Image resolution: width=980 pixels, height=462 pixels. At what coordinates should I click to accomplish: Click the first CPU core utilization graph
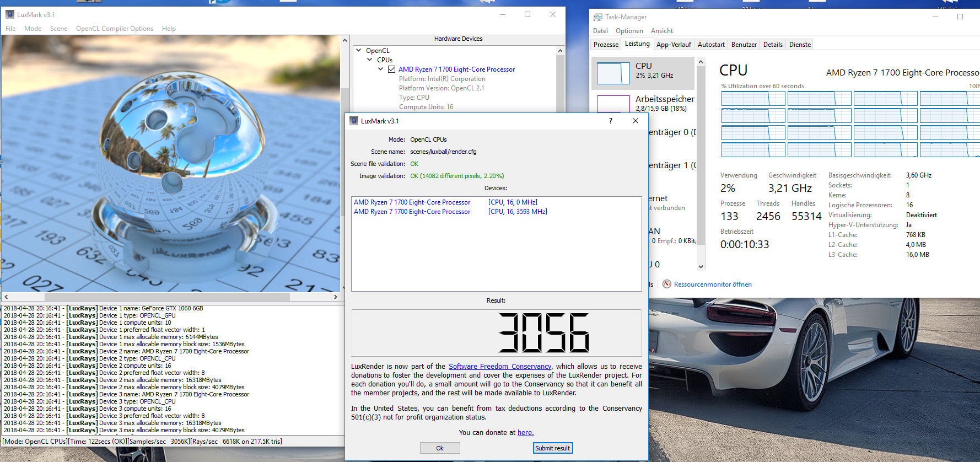tap(753, 99)
